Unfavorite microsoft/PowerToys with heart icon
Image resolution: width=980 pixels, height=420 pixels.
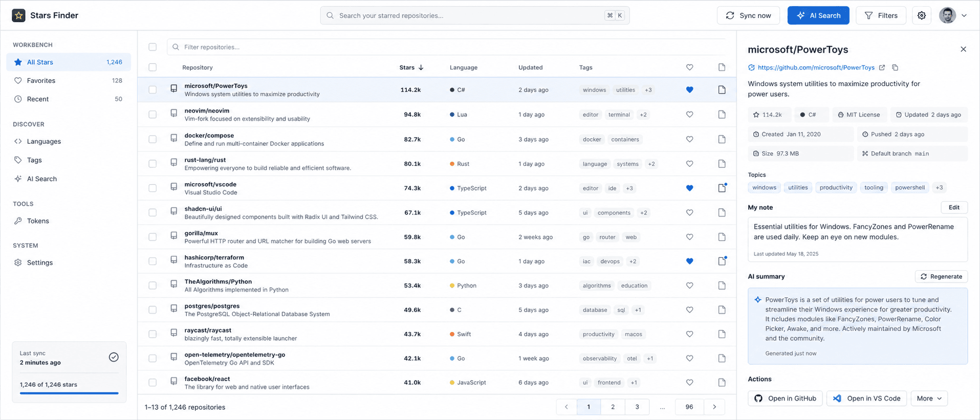click(x=689, y=90)
